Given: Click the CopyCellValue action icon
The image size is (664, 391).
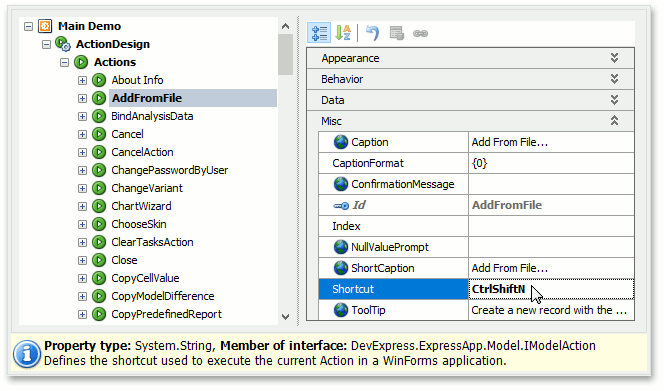Looking at the screenshot, I should pyautogui.click(x=99, y=278).
